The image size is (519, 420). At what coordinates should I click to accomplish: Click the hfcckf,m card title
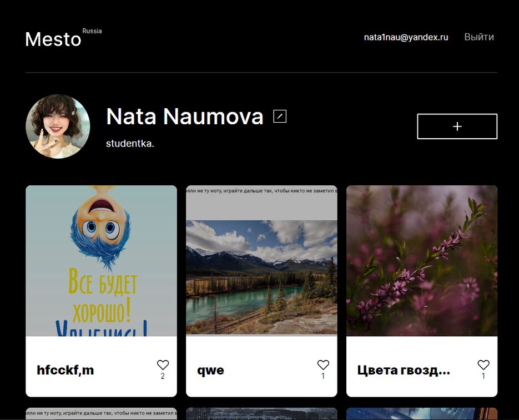point(65,371)
